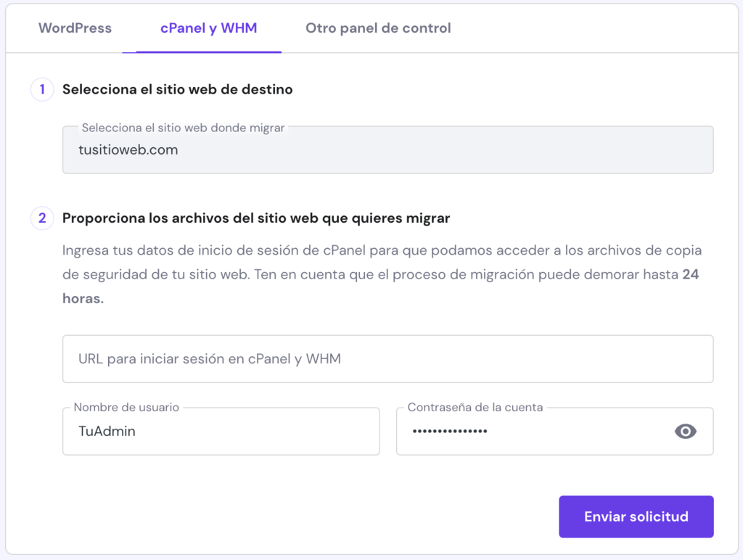Screen dimensions: 743x560
Task: Choose tusitioweb.com as migration destination
Action: coord(128,152)
